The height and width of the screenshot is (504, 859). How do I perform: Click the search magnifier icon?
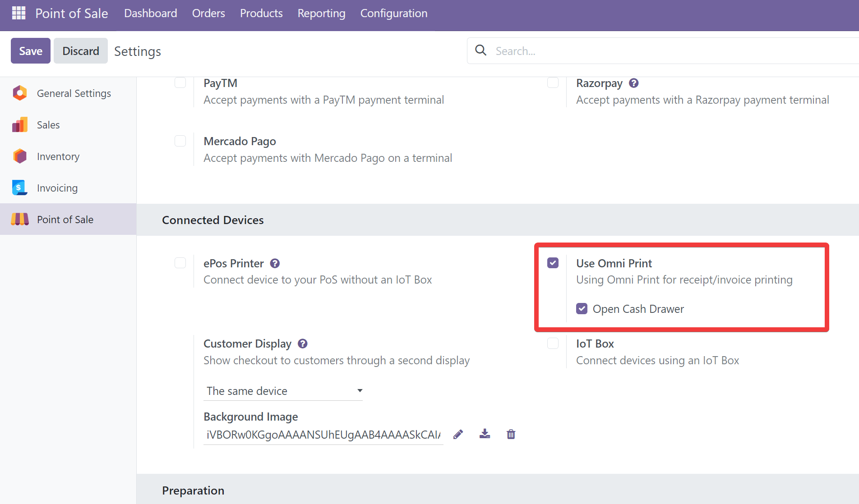(x=481, y=50)
